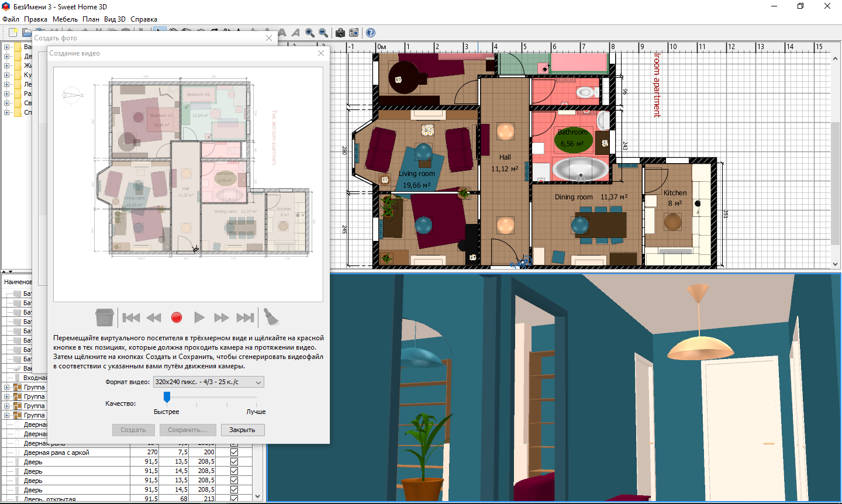Open help with the question mark icon
The width and height of the screenshot is (842, 504).
pos(371,33)
